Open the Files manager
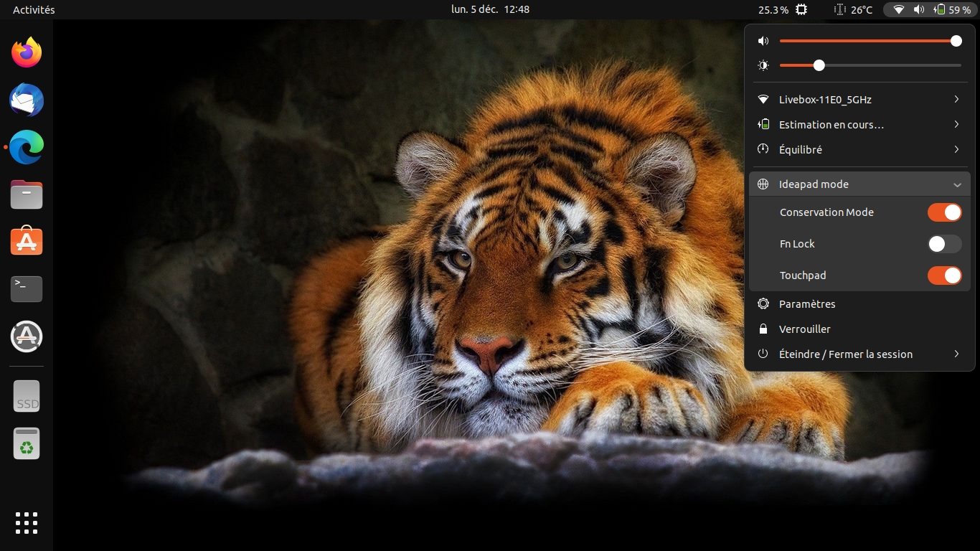Image resolution: width=980 pixels, height=551 pixels. pyautogui.click(x=27, y=194)
